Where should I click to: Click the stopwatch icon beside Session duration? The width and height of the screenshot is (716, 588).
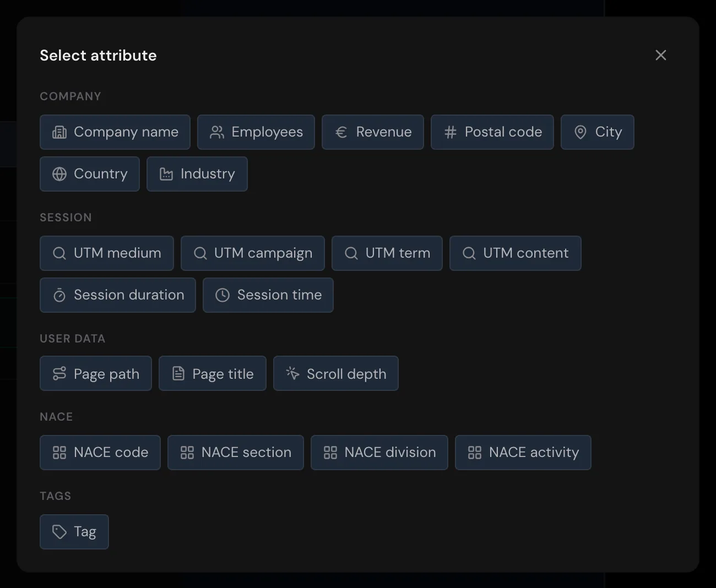coord(59,295)
